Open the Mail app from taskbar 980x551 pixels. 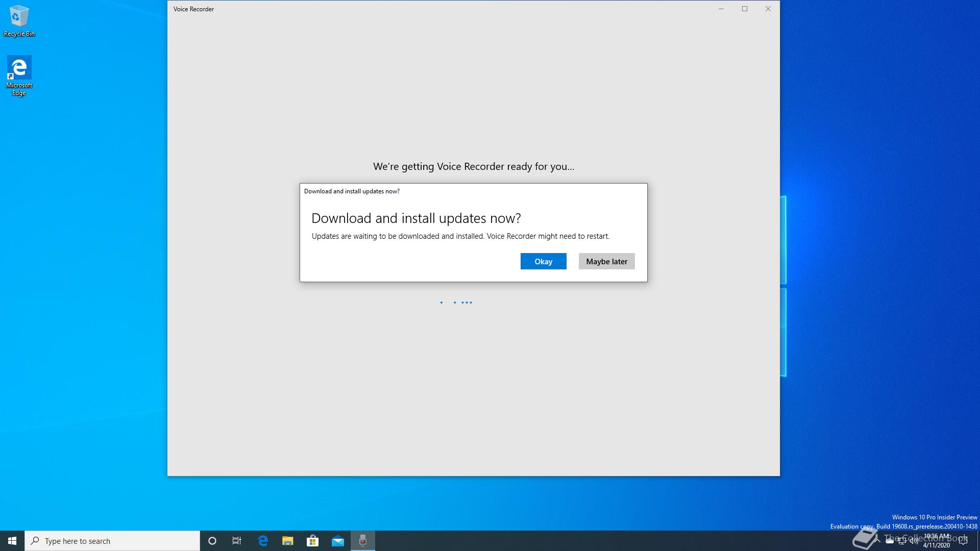(x=338, y=541)
